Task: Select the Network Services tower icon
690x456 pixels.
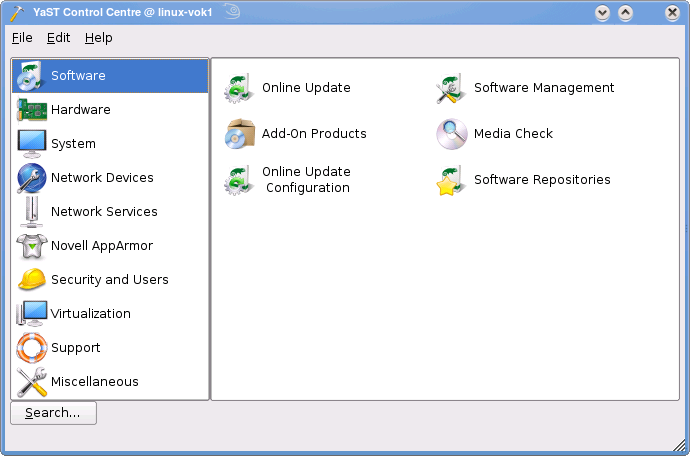Action: pos(31,212)
